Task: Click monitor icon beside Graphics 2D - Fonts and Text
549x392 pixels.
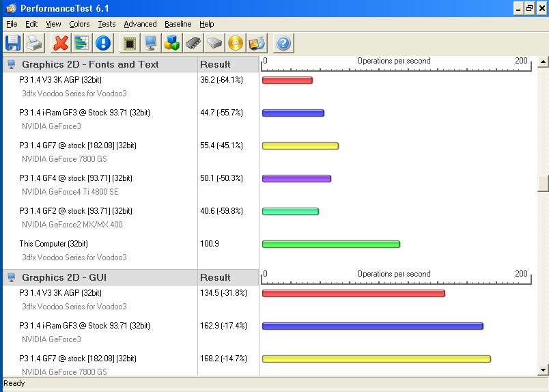Action: [12, 64]
